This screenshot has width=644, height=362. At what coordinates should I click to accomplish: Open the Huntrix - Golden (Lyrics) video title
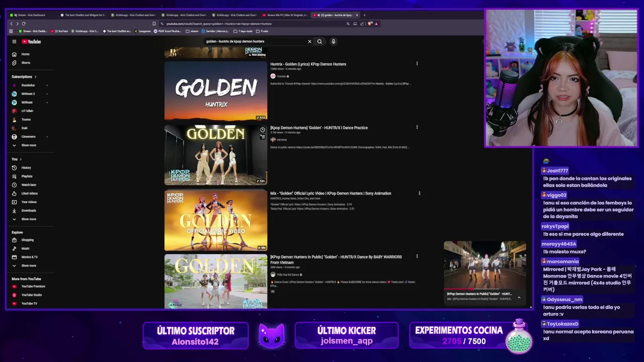tap(308, 64)
